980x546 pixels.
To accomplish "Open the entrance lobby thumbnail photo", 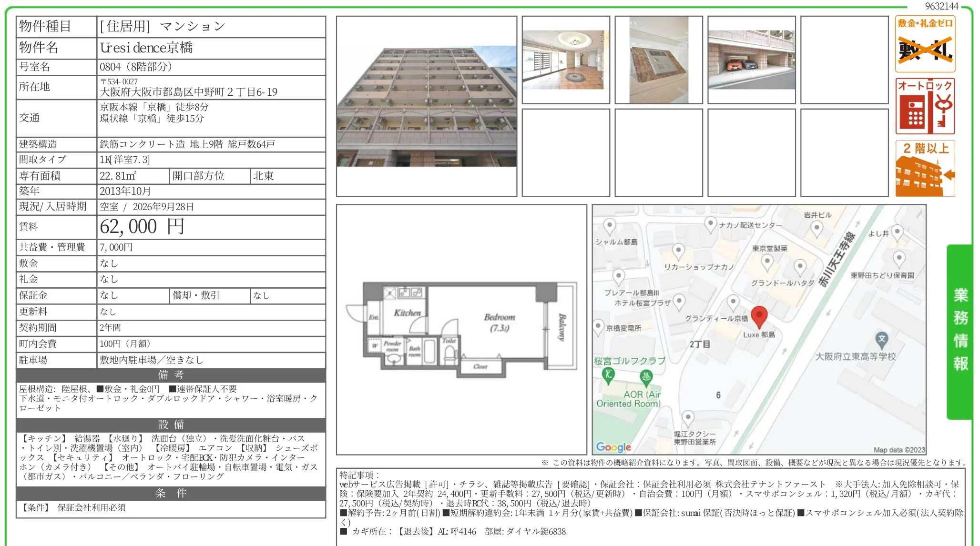I will point(566,60).
